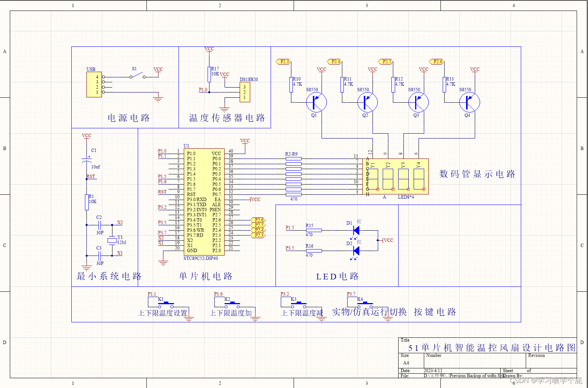Click P2.6 port beside microcontroller pin 26
The image size is (588, 388).
259,220
